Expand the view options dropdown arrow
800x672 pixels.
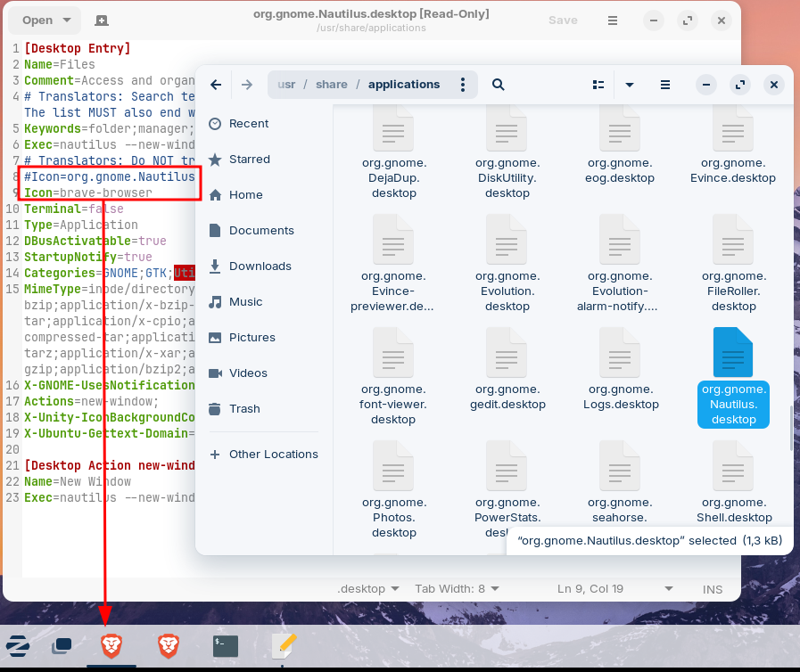pyautogui.click(x=630, y=85)
